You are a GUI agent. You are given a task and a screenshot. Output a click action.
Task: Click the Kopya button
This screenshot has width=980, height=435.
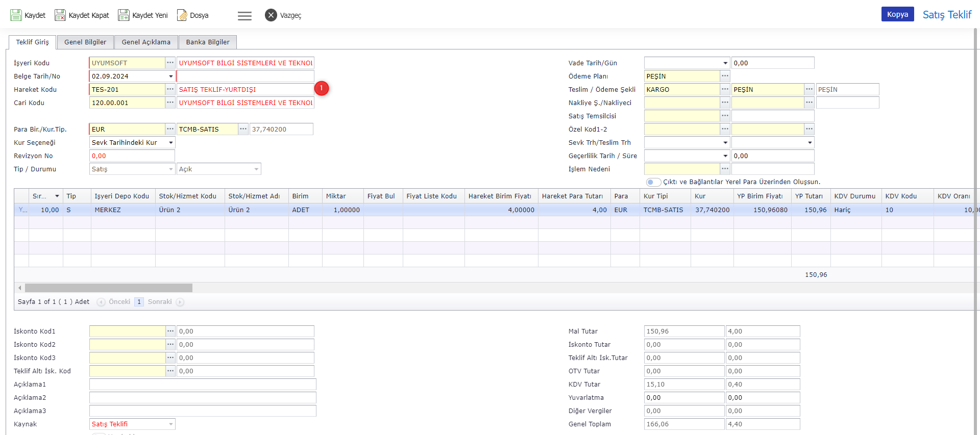coord(897,14)
